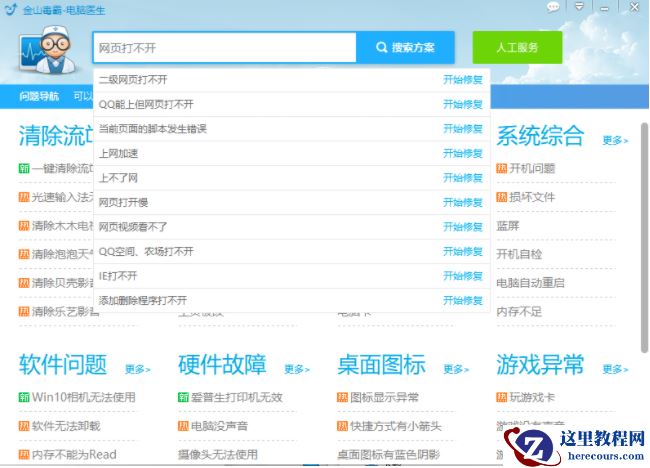Click the feedback chat bubble icon
Screen dimensions: 650x468
pyautogui.click(x=553, y=7)
